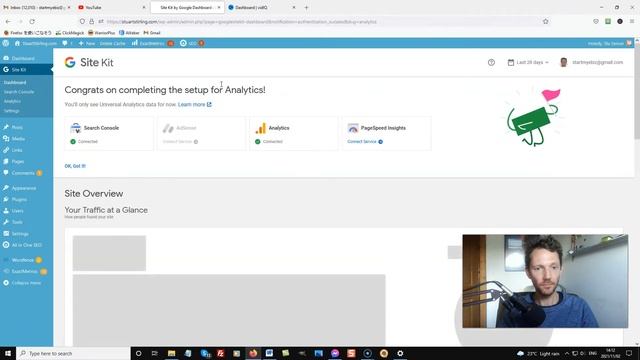Open Site Kit Search Console submenu item

(19, 92)
